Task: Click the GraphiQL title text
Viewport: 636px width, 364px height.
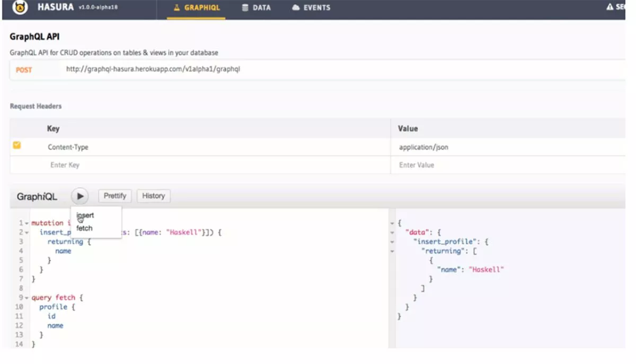Action: point(37,197)
